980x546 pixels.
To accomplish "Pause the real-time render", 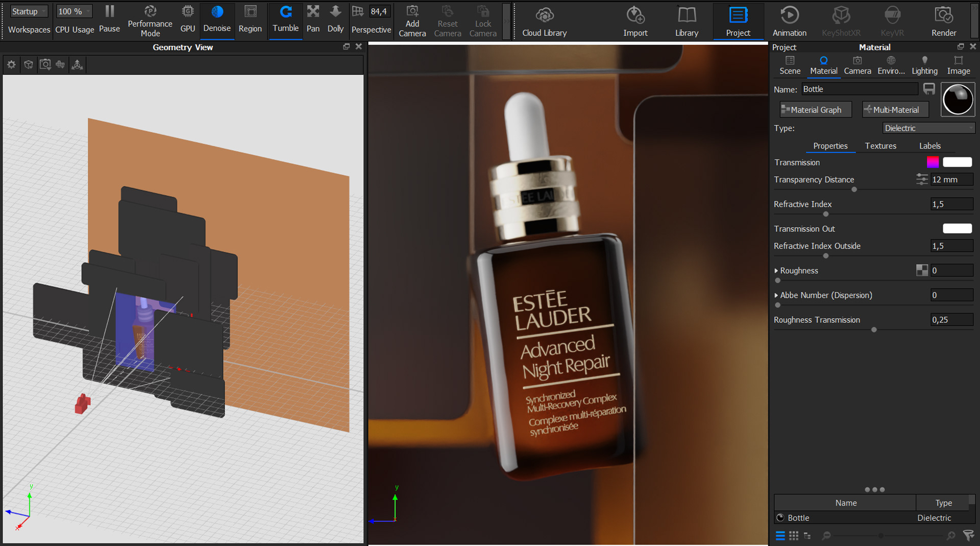I will click(109, 19).
